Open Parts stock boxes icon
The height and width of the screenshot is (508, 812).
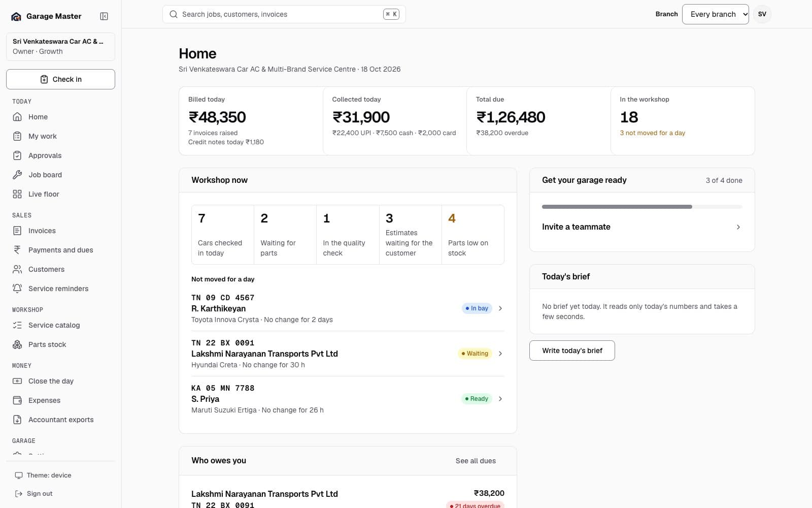[17, 344]
